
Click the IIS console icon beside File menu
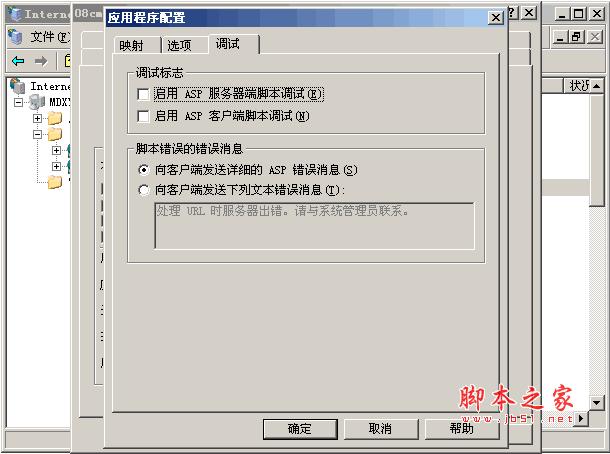[16, 37]
